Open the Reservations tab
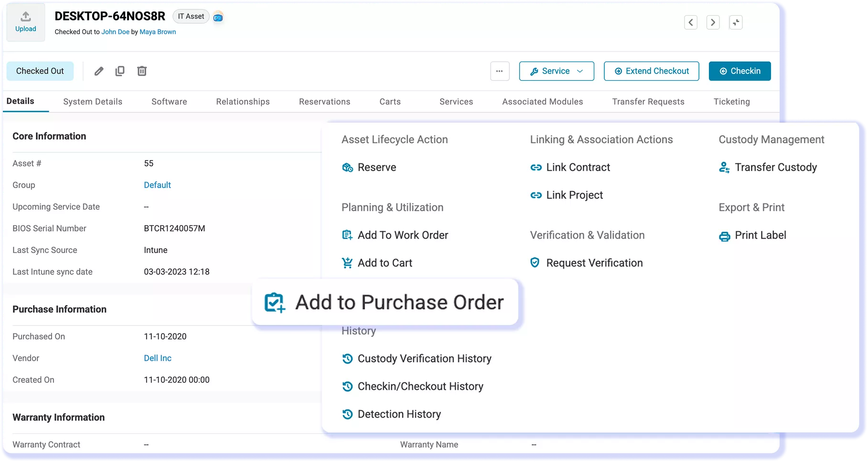The image size is (868, 462). coord(325,102)
